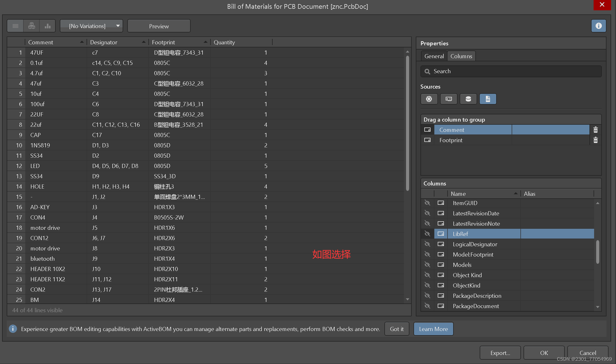This screenshot has height=364, width=616.
Task: Show the LibRef column via eye icon
Action: (x=427, y=234)
